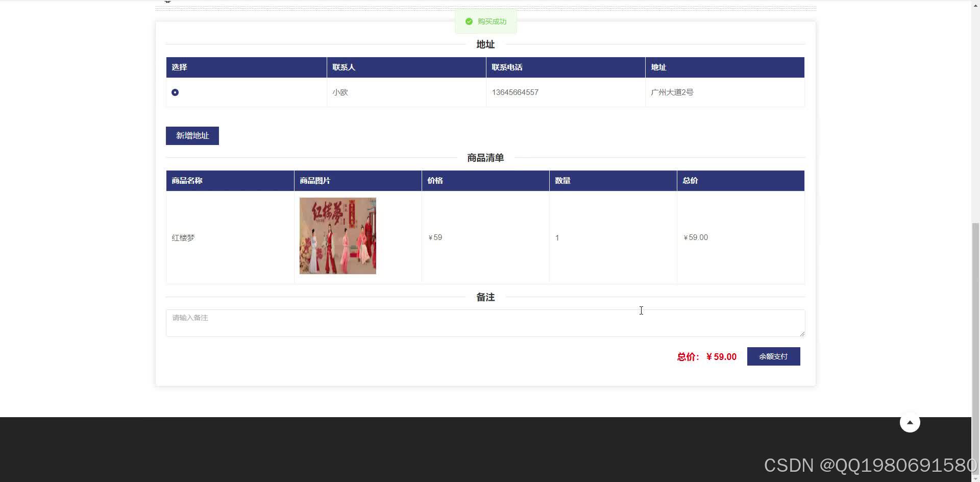Click the scrollbar down arrow icon
980x482 pixels.
click(x=975, y=479)
